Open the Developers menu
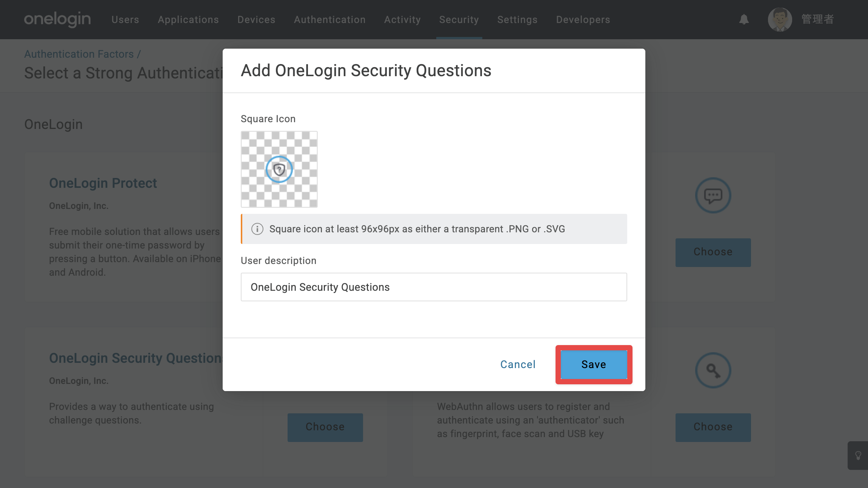The image size is (868, 488). 583,20
